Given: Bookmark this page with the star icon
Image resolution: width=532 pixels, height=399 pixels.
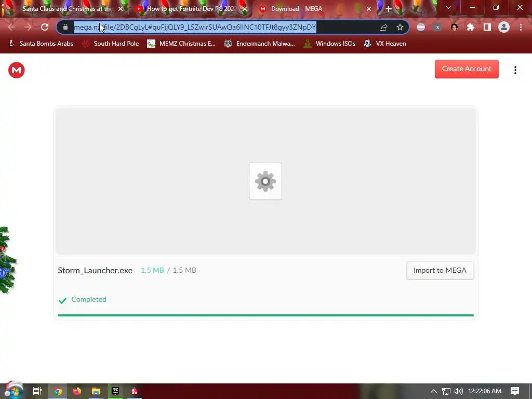Looking at the screenshot, I should point(400,27).
